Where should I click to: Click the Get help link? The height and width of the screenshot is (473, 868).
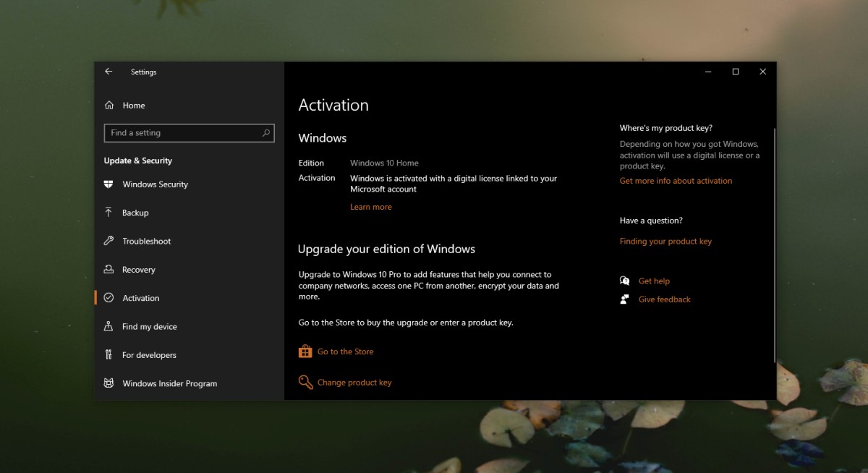tap(654, 281)
